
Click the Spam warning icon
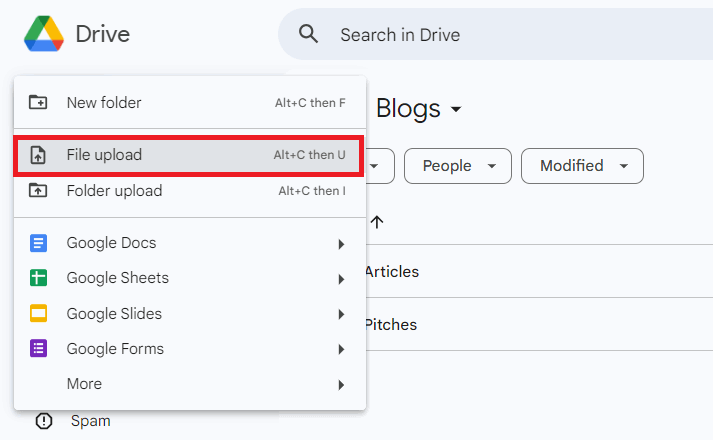(44, 420)
